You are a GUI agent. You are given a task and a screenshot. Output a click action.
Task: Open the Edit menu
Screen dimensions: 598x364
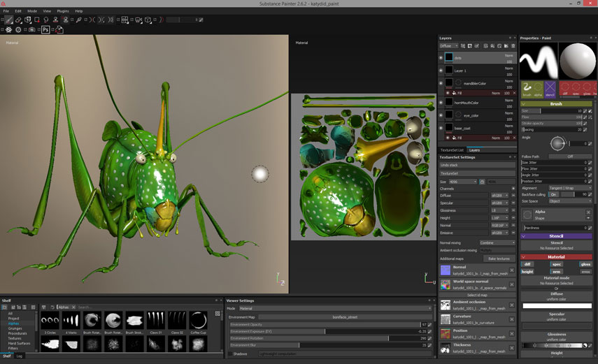(x=18, y=11)
